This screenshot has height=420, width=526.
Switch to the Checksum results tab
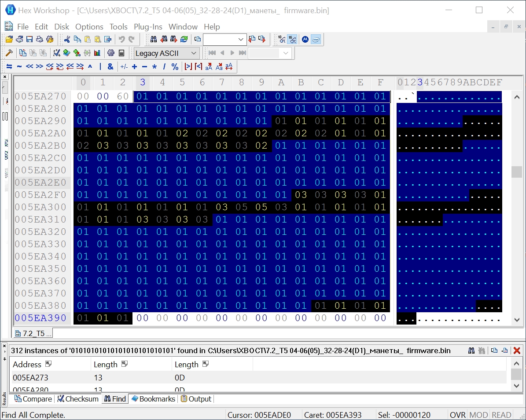(78, 399)
